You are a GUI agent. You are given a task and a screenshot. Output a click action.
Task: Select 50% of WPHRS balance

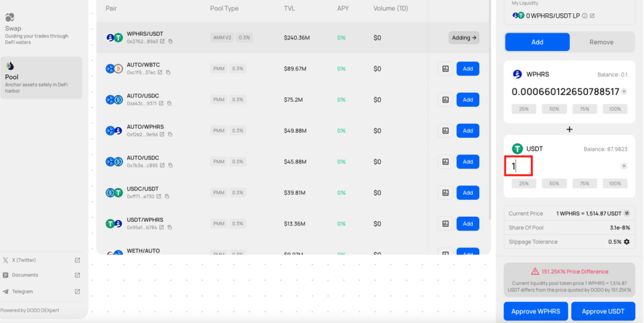coord(554,109)
